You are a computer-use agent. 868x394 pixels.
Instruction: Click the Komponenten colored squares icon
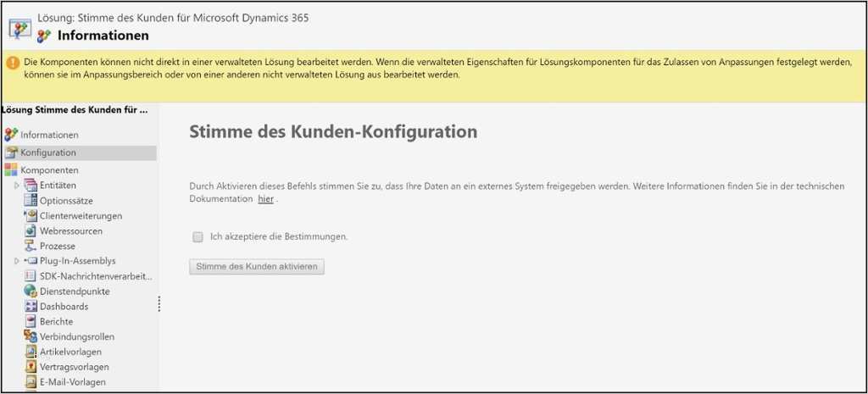(10, 169)
